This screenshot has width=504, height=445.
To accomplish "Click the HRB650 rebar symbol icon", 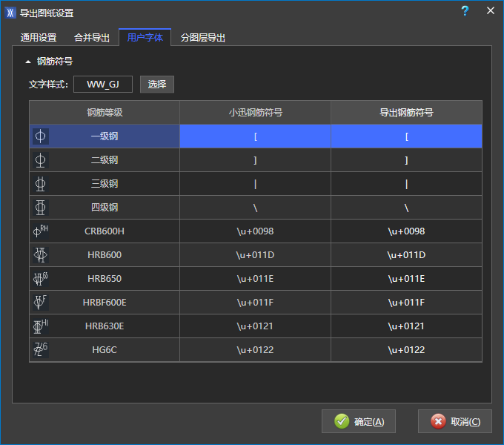I will pyautogui.click(x=41, y=279).
